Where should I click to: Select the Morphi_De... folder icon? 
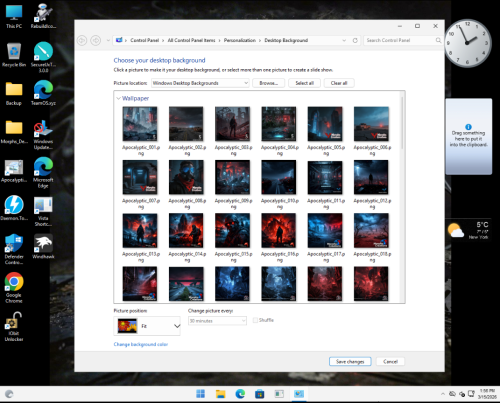[14, 132]
